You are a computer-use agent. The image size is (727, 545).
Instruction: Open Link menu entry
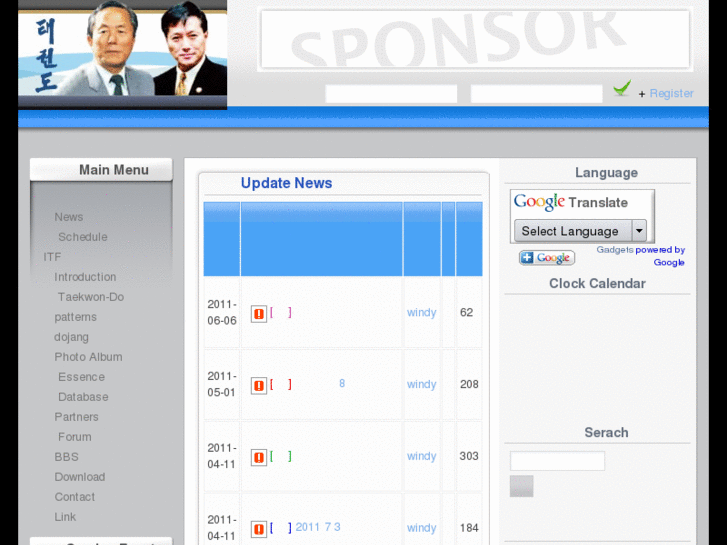click(x=65, y=517)
